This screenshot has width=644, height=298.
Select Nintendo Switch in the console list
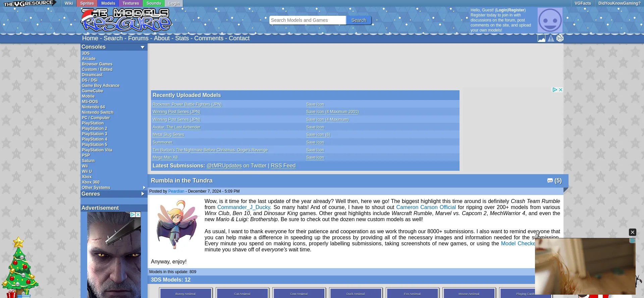click(97, 112)
